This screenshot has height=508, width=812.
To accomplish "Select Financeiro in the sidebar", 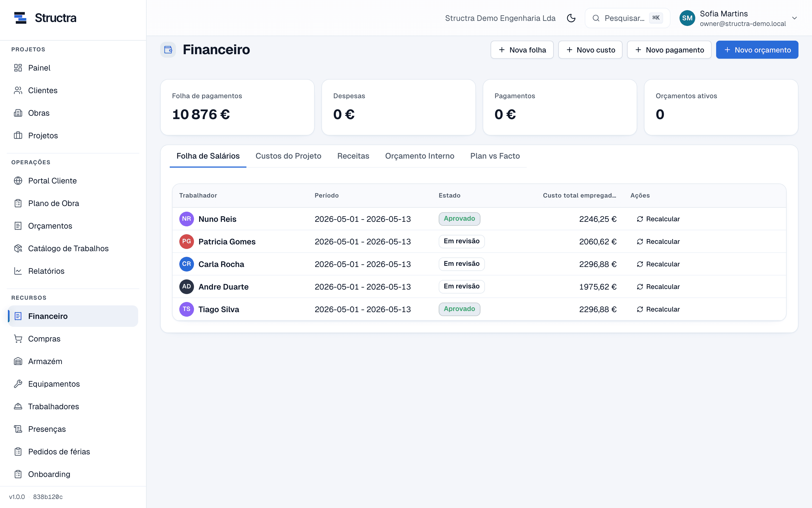I will tap(73, 316).
